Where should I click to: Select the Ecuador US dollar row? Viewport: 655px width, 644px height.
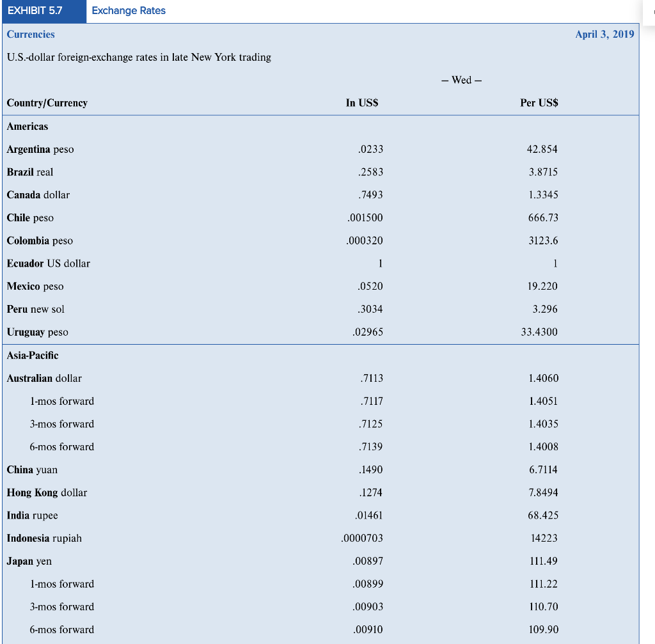[48, 263]
